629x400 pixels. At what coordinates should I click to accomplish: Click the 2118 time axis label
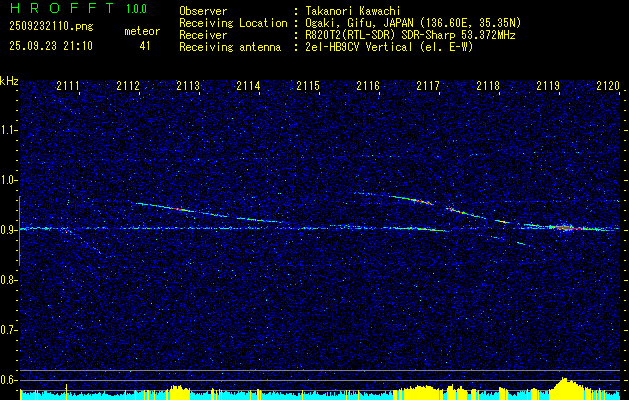488,86
